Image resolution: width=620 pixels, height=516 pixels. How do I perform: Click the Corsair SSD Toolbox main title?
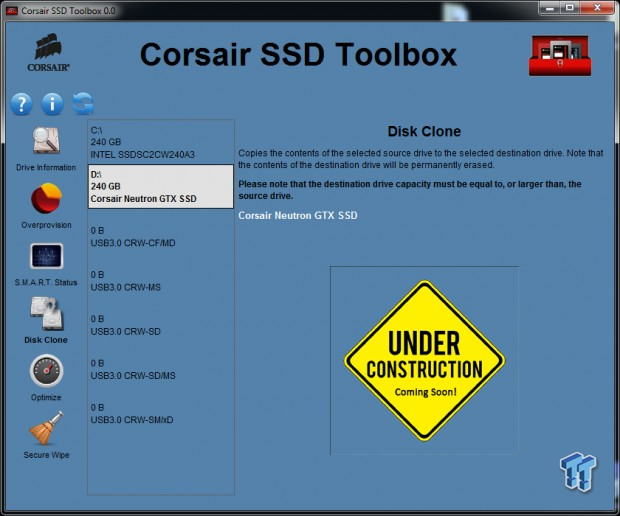[299, 55]
